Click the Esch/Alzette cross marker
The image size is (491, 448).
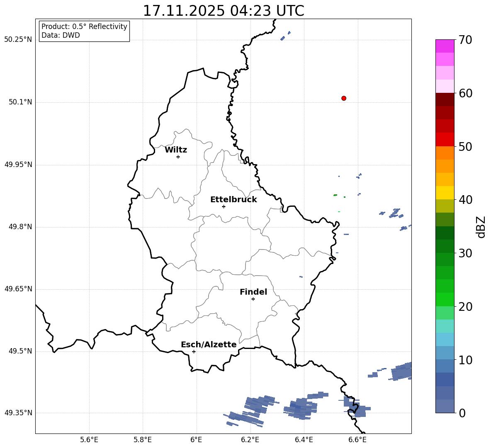[194, 351]
